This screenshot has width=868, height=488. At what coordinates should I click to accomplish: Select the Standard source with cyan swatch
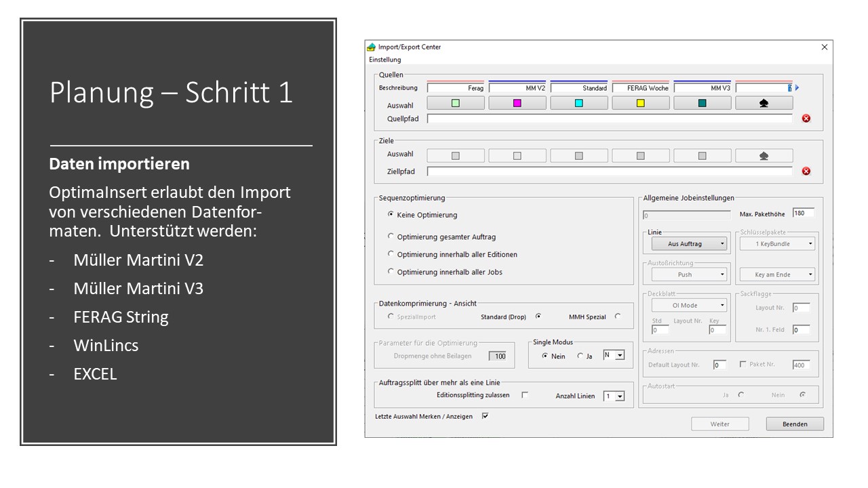click(579, 103)
